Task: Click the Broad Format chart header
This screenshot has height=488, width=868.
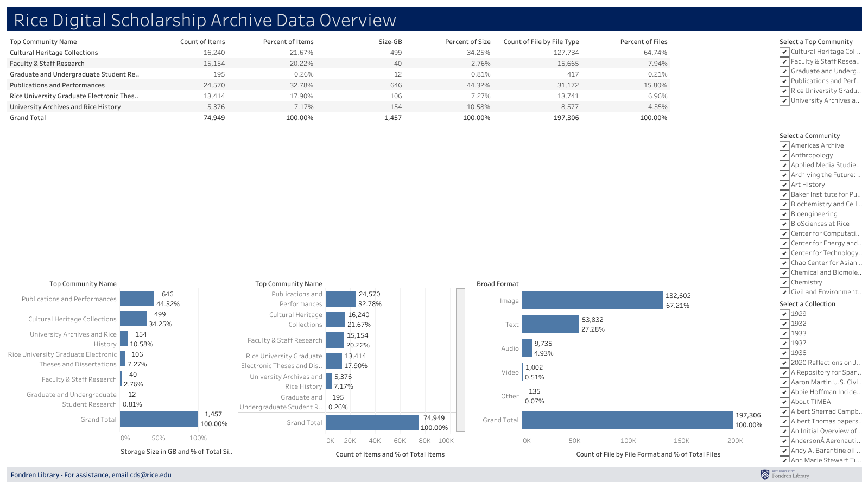Action: pyautogui.click(x=498, y=284)
